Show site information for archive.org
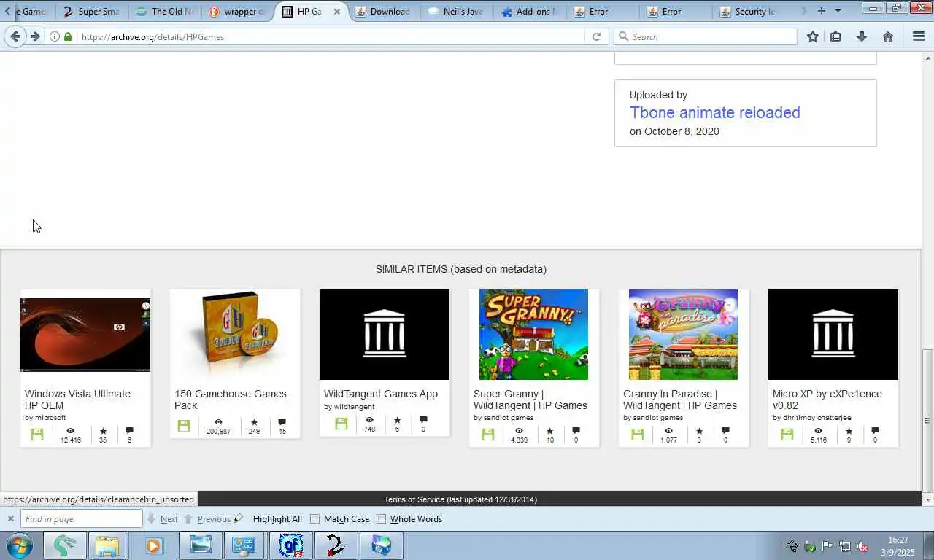 [55, 36]
